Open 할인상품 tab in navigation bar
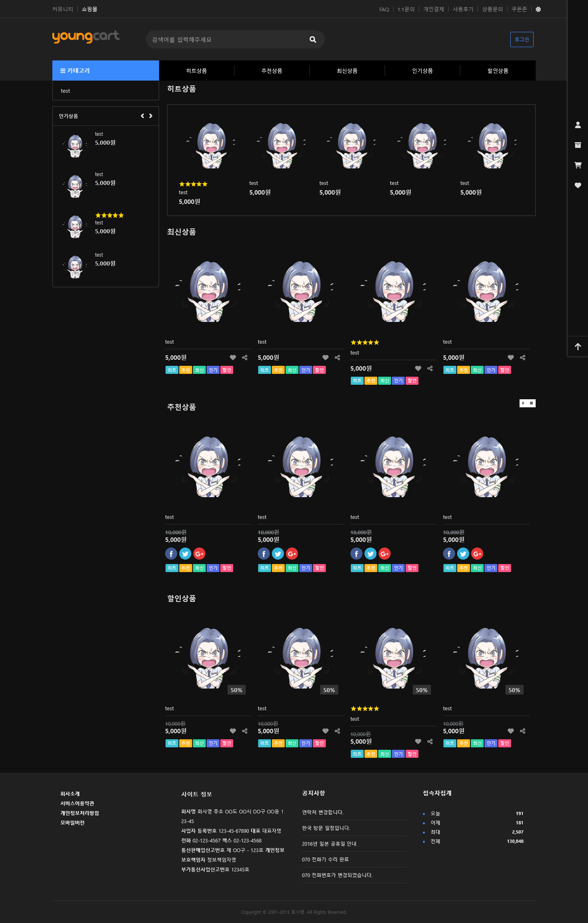 498,71
